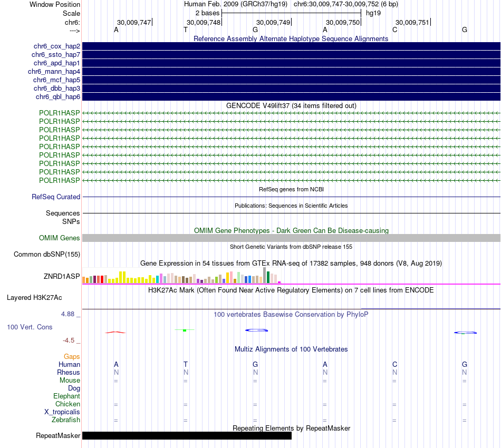Click the chr6_dbb_hap3 label

click(x=57, y=88)
